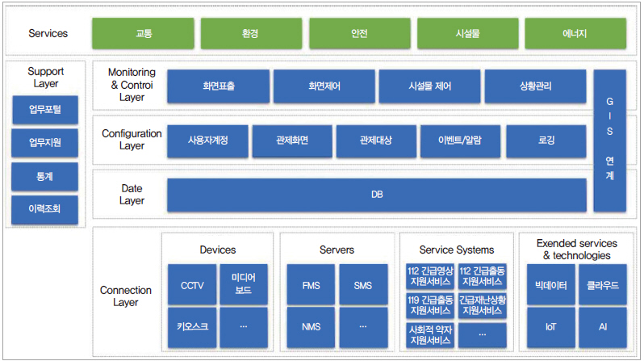Select the 시설물 제어 box
644x361 pixels.
tap(430, 86)
